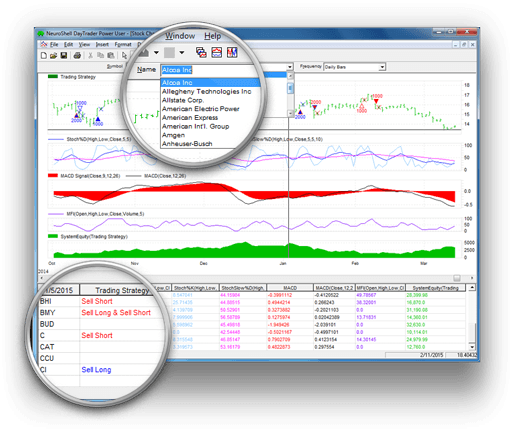This screenshot has height=431, width=512.
Task: Click Sell Short in the C row
Action: coord(97,335)
